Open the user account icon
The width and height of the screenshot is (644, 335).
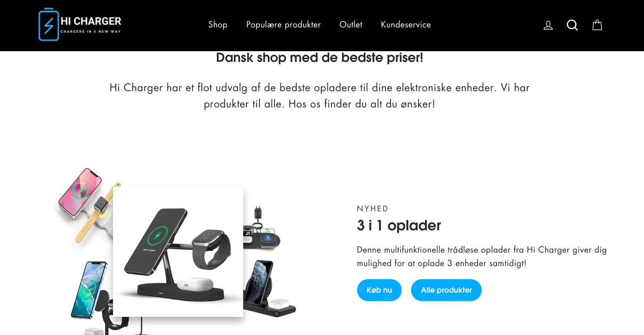tap(548, 25)
